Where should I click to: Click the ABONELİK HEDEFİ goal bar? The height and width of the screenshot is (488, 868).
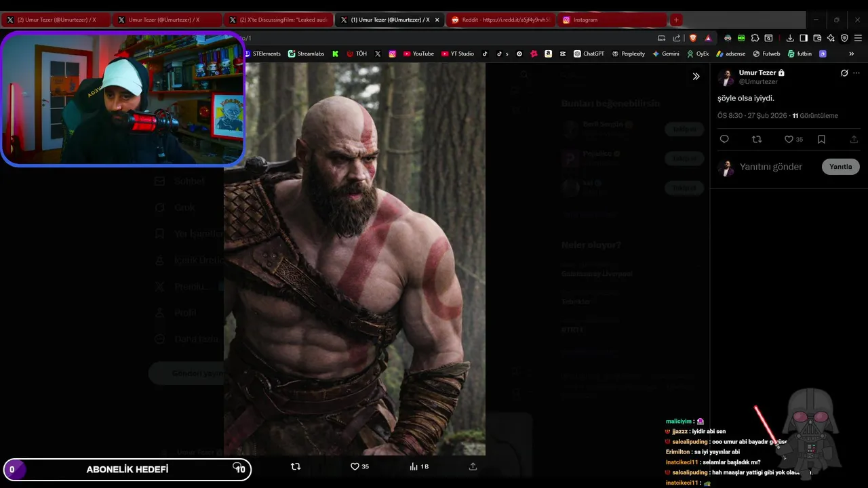(127, 469)
